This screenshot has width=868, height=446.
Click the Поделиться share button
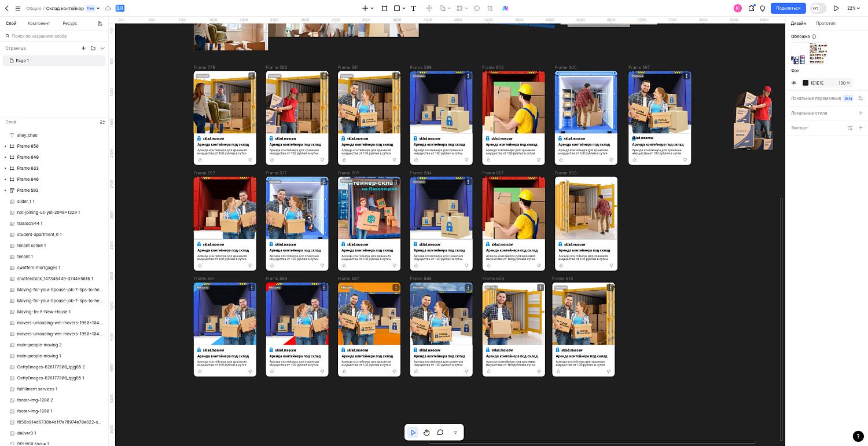point(788,8)
